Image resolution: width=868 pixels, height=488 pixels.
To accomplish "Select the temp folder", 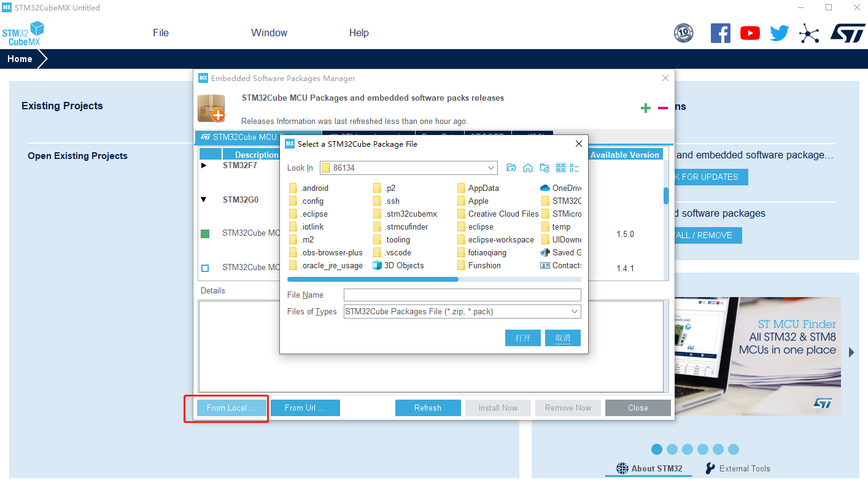I will pyautogui.click(x=556, y=227).
